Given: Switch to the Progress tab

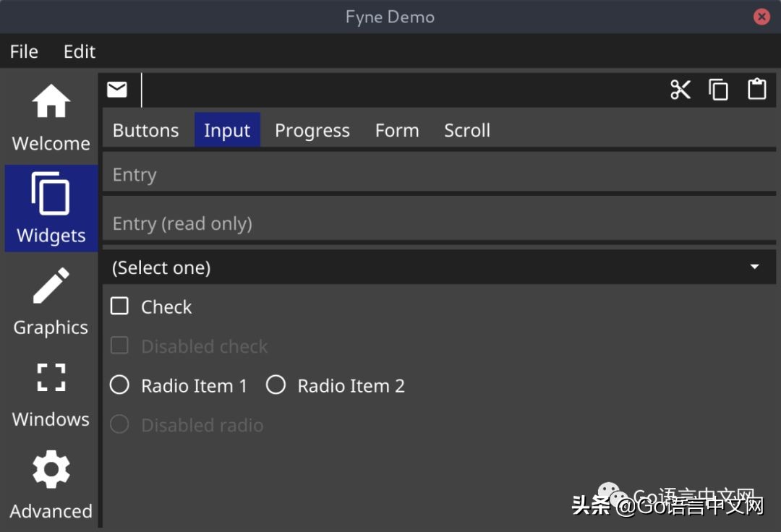Looking at the screenshot, I should tap(312, 130).
